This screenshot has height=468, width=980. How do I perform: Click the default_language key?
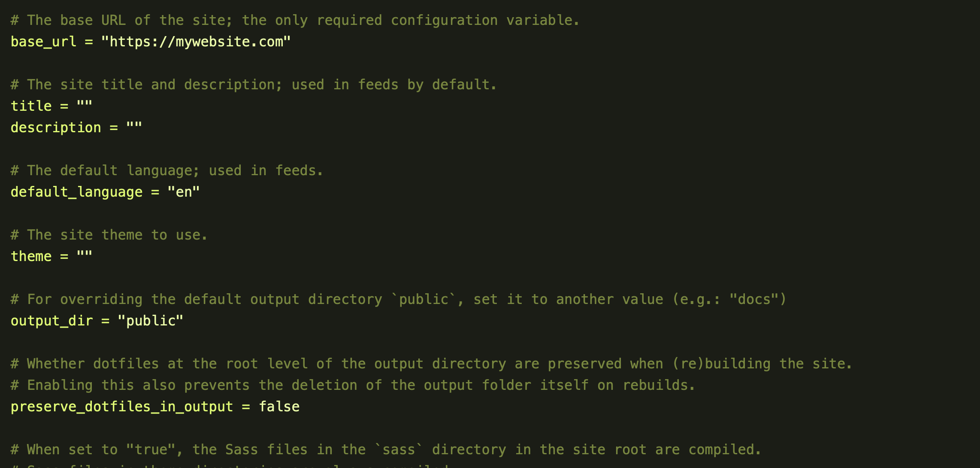pos(76,192)
